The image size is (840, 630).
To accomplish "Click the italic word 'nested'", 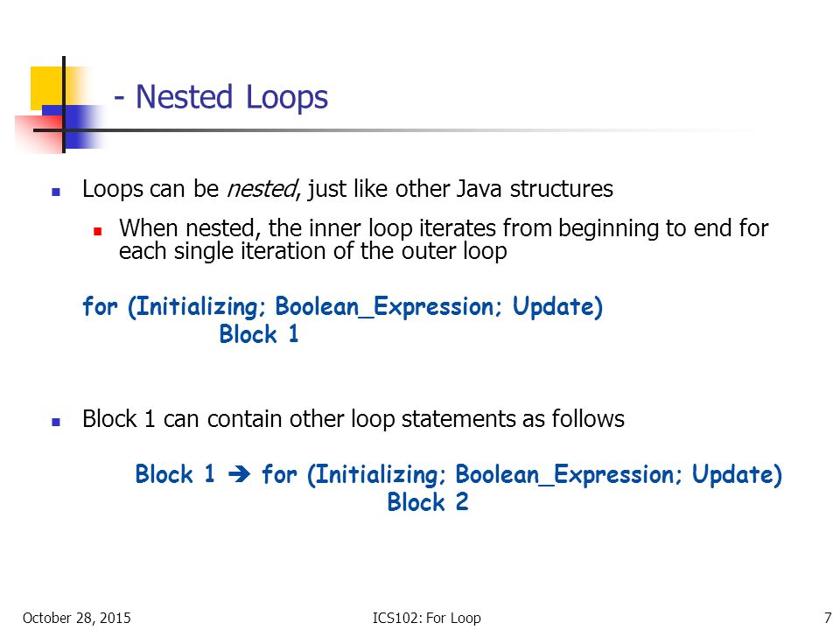I will pyautogui.click(x=261, y=189).
